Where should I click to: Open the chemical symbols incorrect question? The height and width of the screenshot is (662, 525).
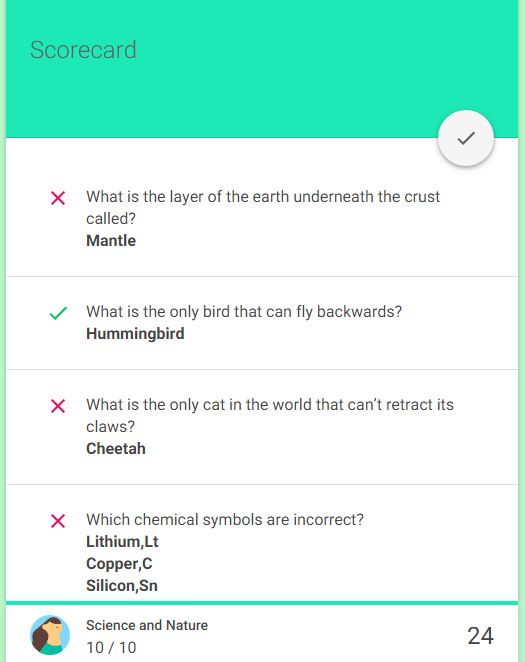click(x=225, y=519)
